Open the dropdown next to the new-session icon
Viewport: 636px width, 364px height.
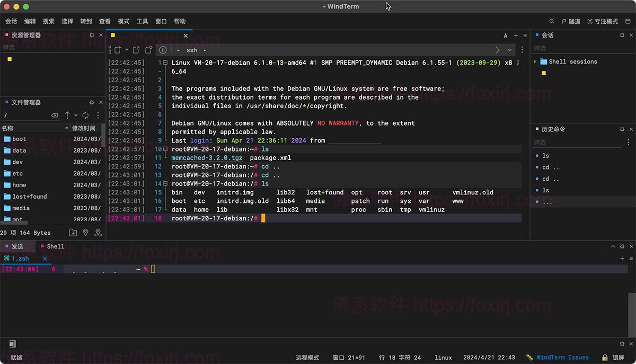126,50
